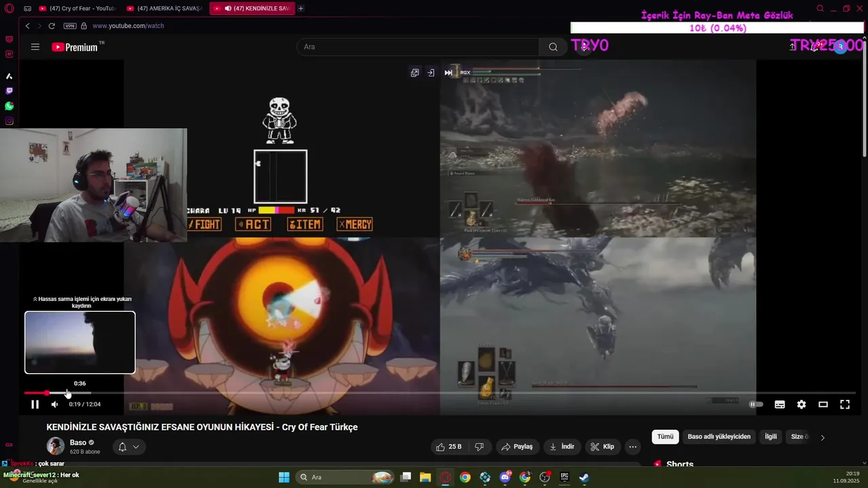Screen dimensions: 868x488
Task: Mute the video volume speaker
Action: 55,405
